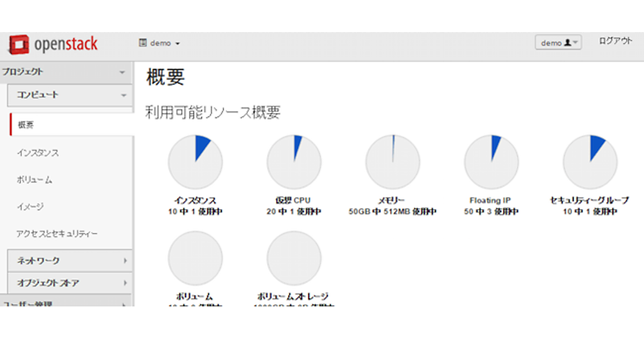Click the Floating IP usage pie chart
The height and width of the screenshot is (338, 644).
[492, 162]
